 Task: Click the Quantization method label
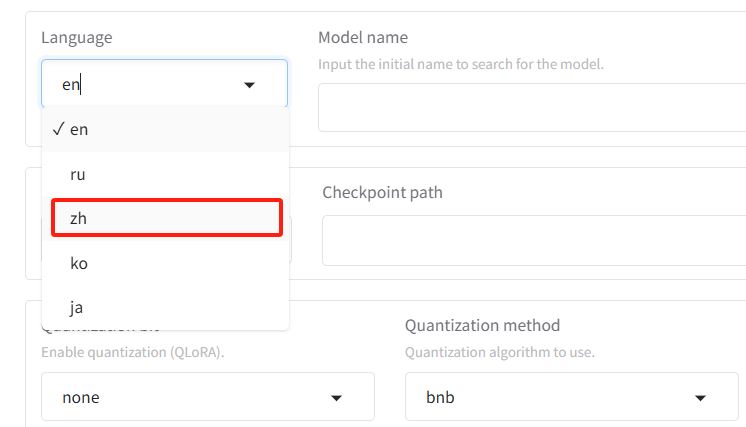coord(482,325)
